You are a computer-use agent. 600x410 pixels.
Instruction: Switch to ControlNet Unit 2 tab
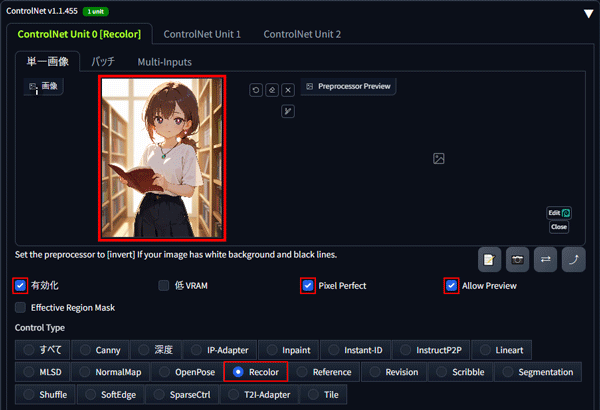(302, 34)
